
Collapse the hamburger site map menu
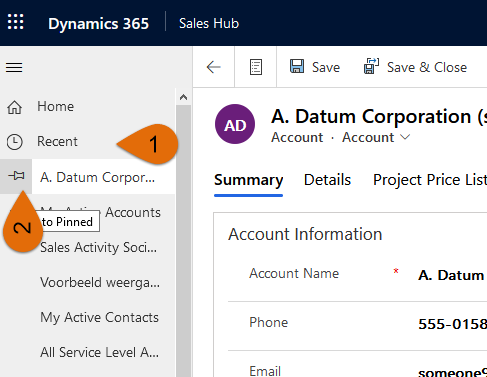(14, 68)
